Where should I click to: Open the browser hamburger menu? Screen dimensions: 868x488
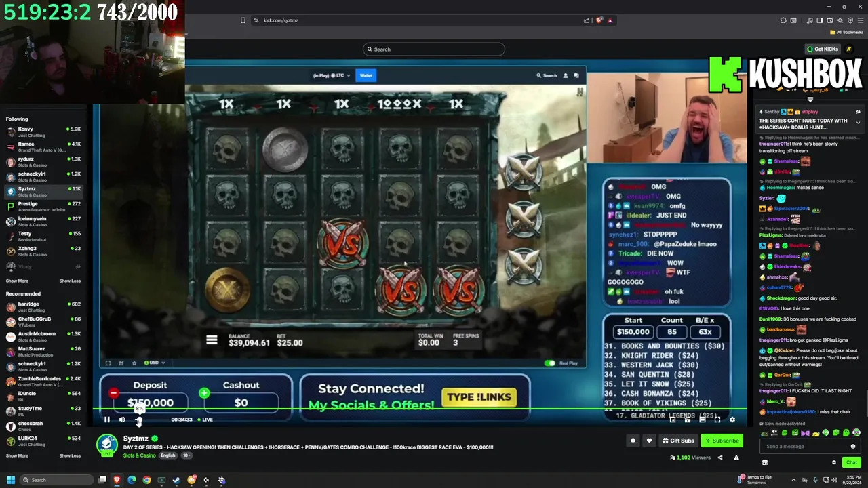point(861,20)
